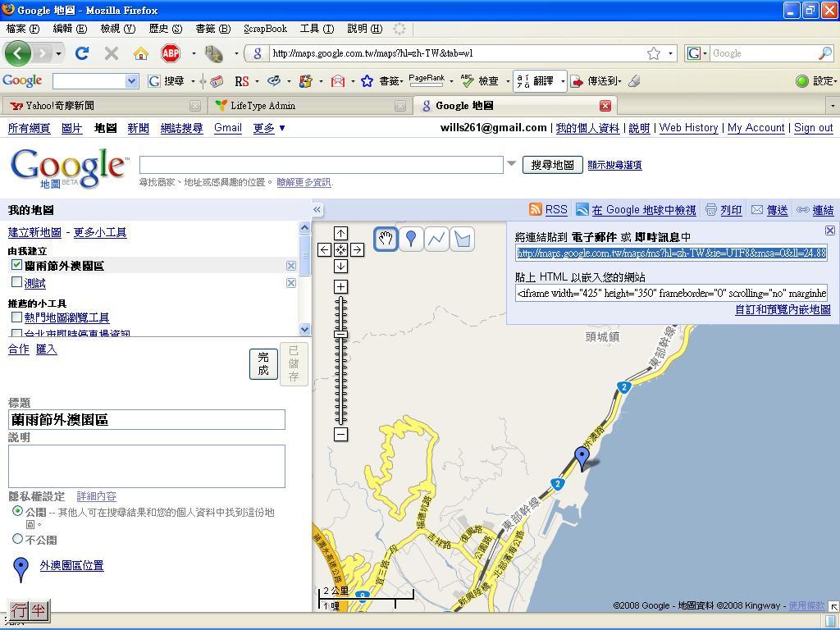
Task: Open the Google toolbar search field dropdown
Action: 131,81
